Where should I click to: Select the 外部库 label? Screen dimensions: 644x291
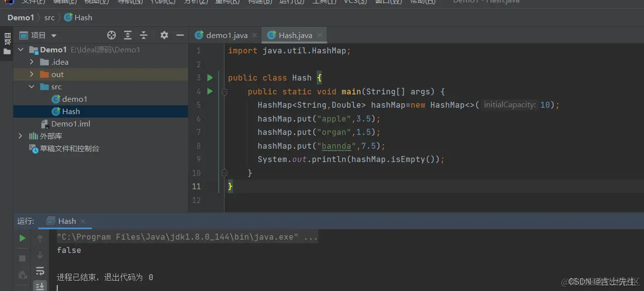[51, 136]
